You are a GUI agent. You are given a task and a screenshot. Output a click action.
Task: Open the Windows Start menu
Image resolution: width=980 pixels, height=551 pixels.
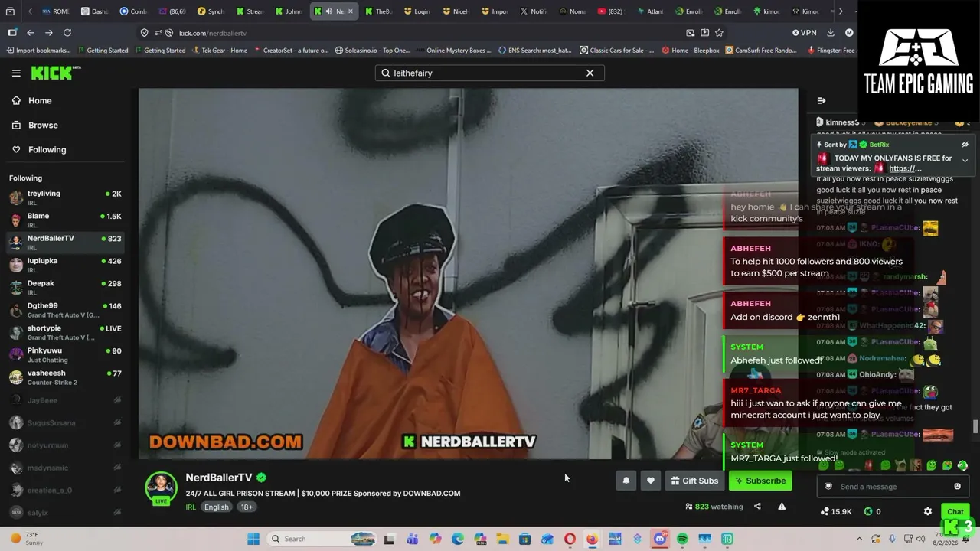click(x=253, y=539)
